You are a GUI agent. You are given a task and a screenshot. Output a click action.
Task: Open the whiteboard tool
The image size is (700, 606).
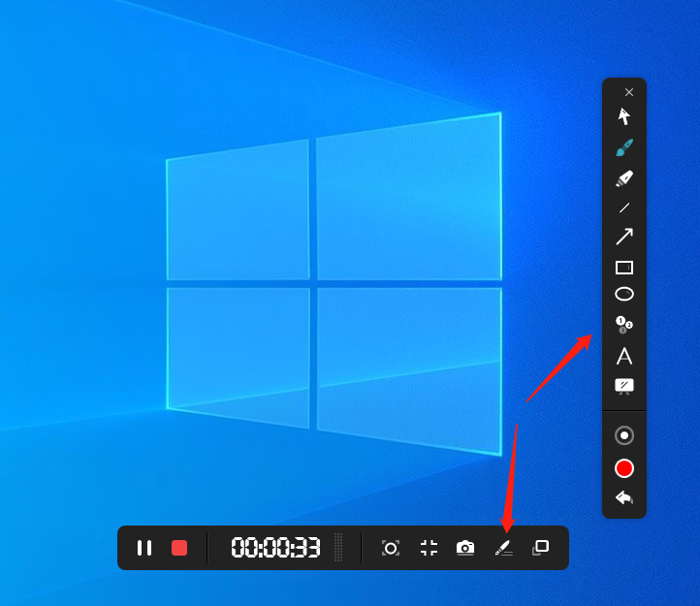click(x=624, y=387)
